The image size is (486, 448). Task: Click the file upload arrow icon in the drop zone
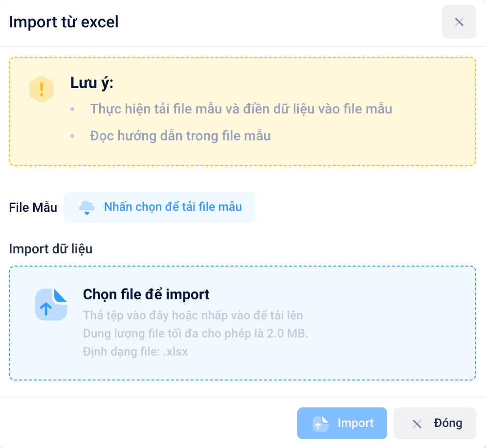click(x=51, y=304)
